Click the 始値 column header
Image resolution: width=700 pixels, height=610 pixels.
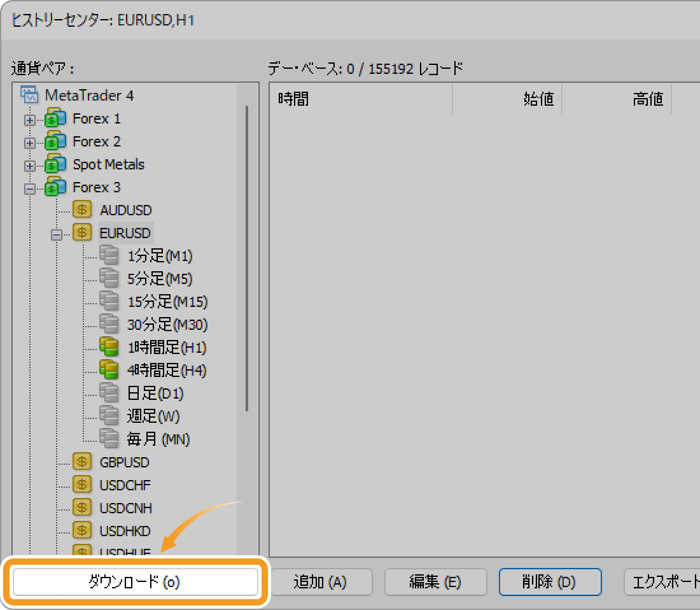pyautogui.click(x=507, y=99)
